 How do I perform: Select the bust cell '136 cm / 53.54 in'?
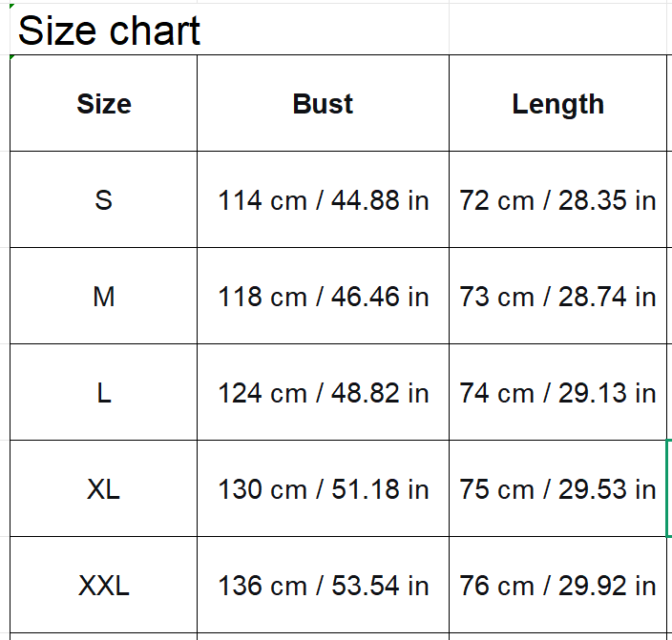(323, 586)
